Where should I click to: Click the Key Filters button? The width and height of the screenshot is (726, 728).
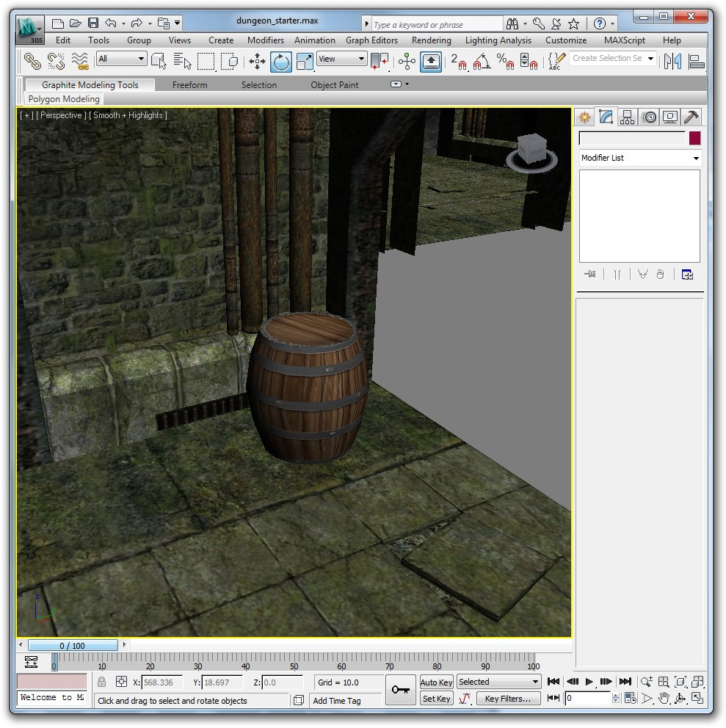click(508, 699)
